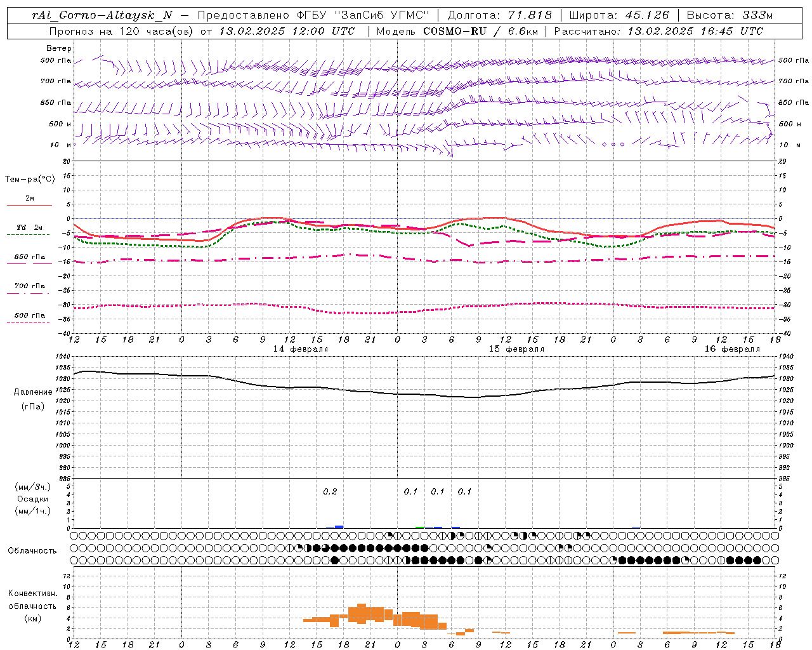Click the Осадки precipitation label
This screenshot has height=650, width=812.
pyautogui.click(x=33, y=499)
